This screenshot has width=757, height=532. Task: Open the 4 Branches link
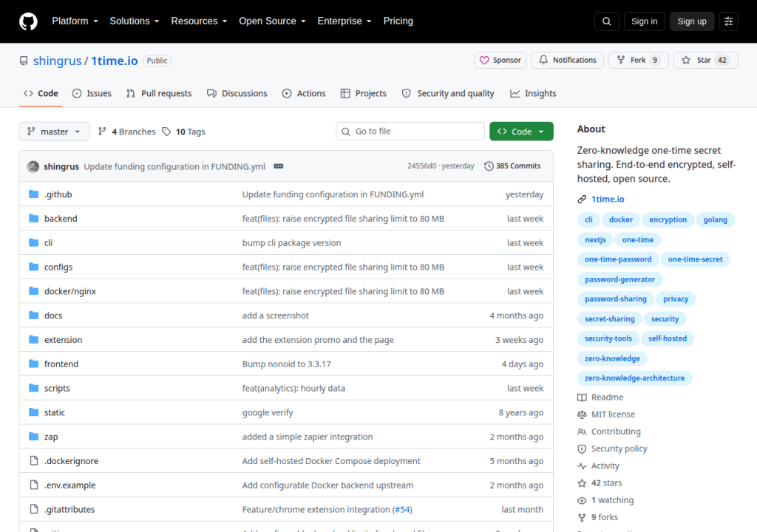pyautogui.click(x=127, y=132)
